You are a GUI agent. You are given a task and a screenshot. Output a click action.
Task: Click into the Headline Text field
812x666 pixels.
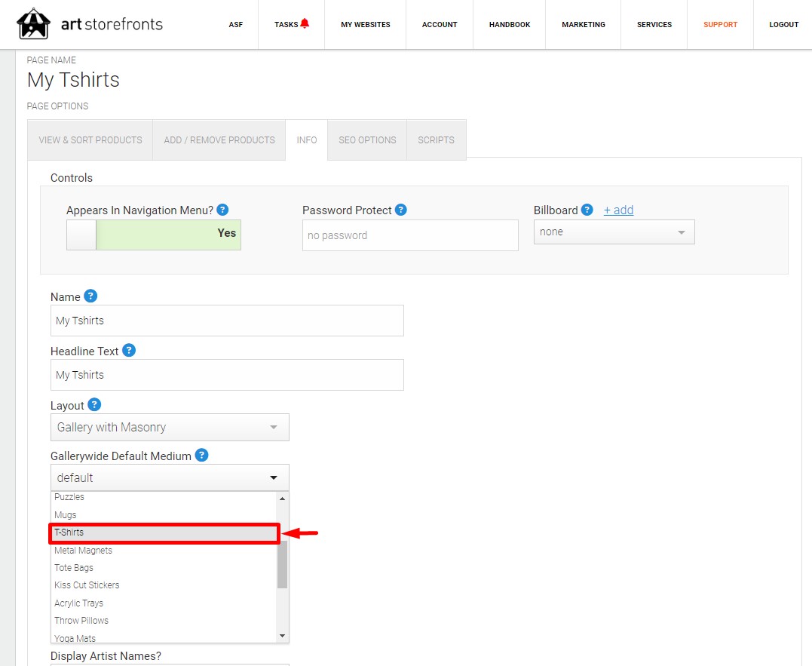227,375
